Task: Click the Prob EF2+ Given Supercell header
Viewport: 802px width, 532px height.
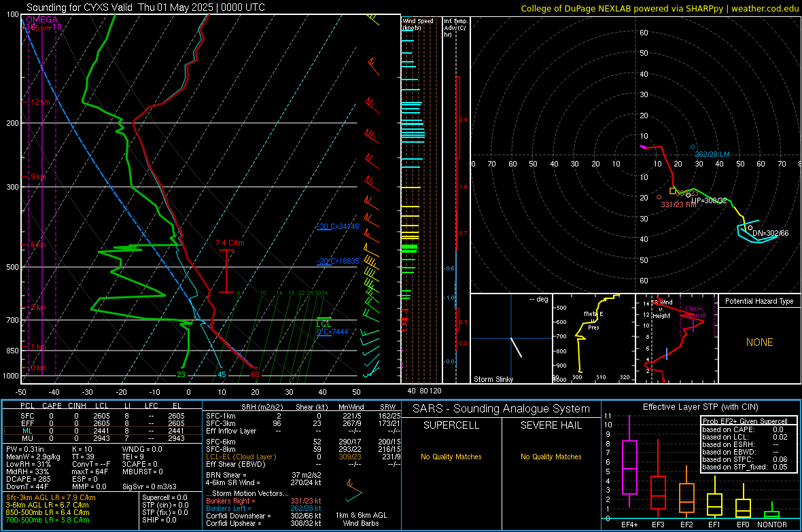Action: click(745, 421)
